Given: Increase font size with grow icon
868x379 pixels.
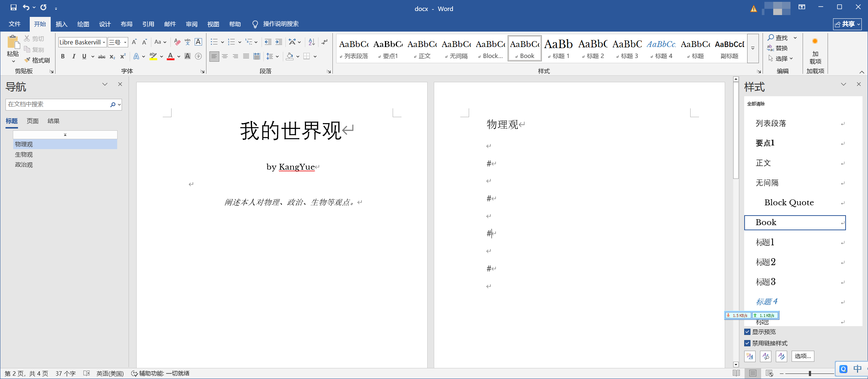Looking at the screenshot, I should (134, 42).
